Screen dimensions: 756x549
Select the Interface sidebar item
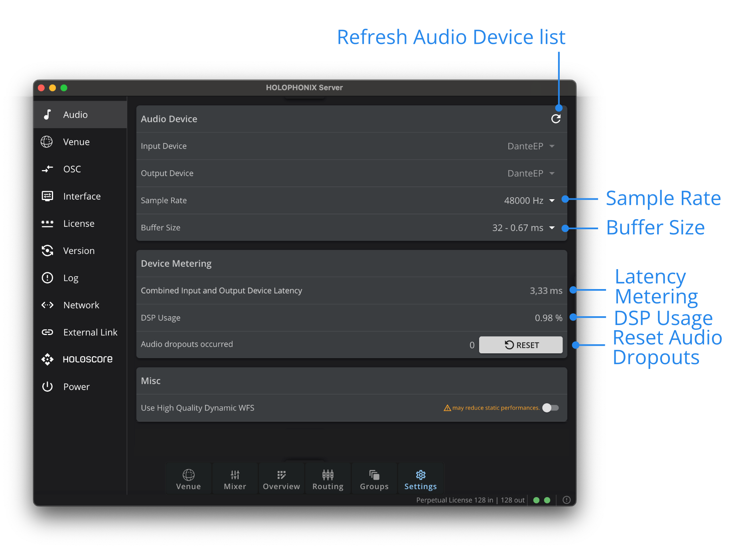click(x=81, y=196)
